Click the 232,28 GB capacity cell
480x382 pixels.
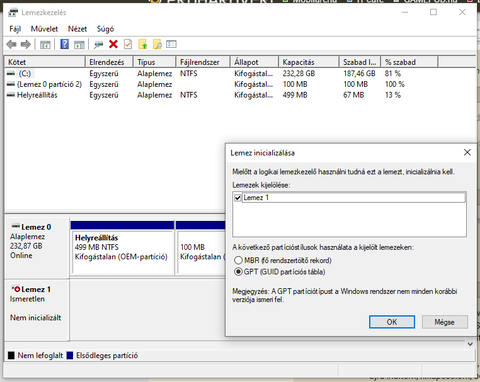pos(299,73)
